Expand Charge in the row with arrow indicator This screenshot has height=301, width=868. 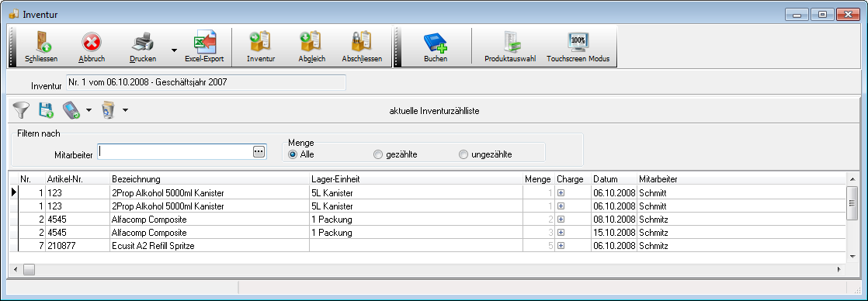[x=561, y=192]
